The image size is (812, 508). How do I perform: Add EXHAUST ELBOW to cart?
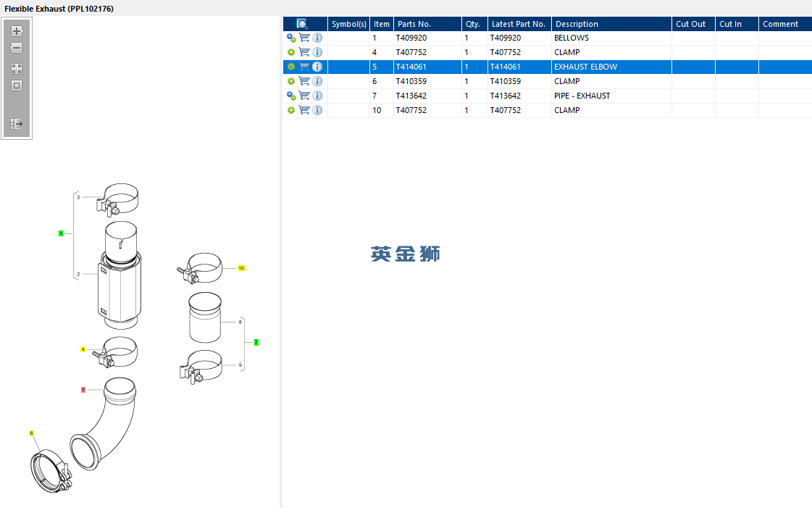coord(304,67)
